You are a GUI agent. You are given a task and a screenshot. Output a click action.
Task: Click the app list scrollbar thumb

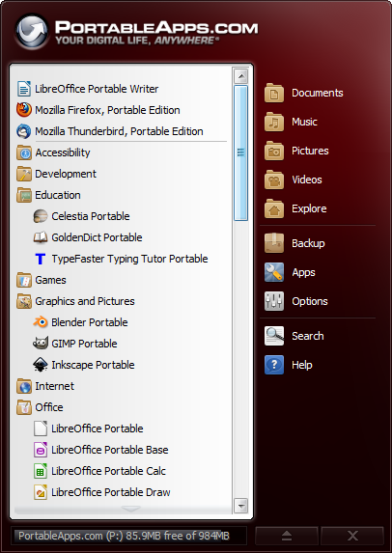pos(240,152)
